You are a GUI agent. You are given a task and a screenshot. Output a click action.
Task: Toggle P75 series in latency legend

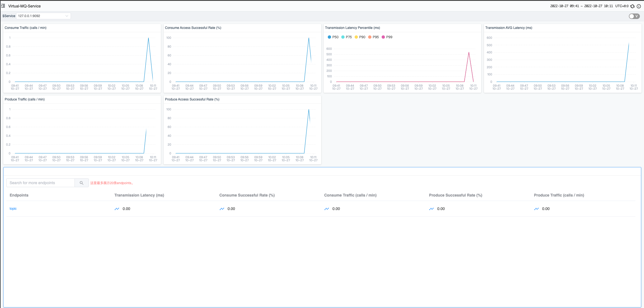346,37
